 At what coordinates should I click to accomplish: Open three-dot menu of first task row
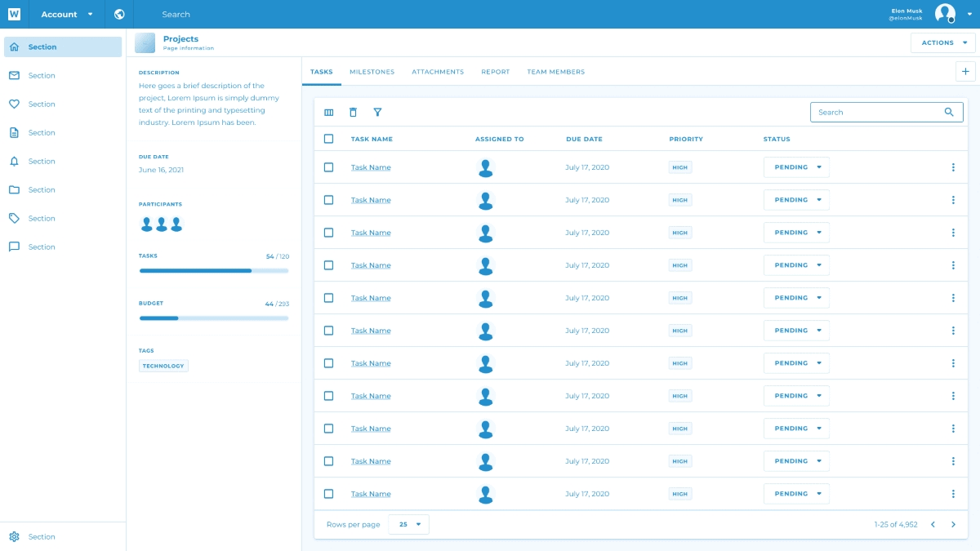(953, 167)
